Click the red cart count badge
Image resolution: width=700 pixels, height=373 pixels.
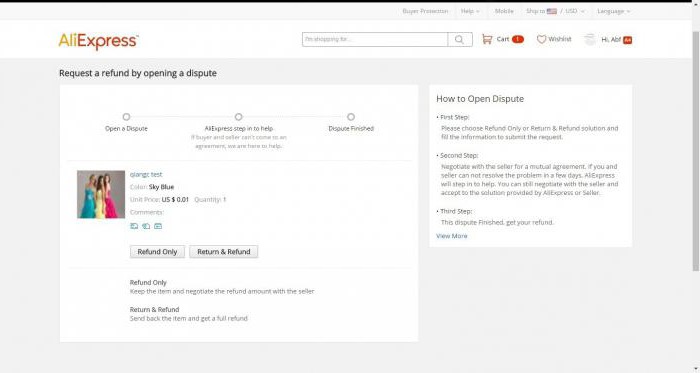[x=517, y=39]
